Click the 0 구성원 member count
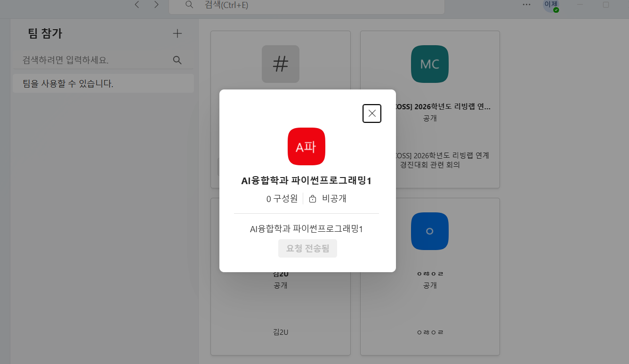Screen dimensions: 629x364 click(x=282, y=199)
